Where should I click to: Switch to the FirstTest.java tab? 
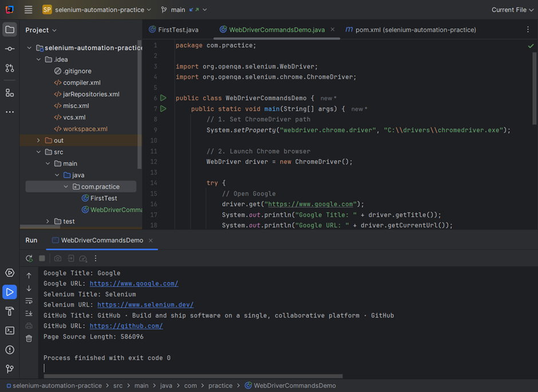173,30
